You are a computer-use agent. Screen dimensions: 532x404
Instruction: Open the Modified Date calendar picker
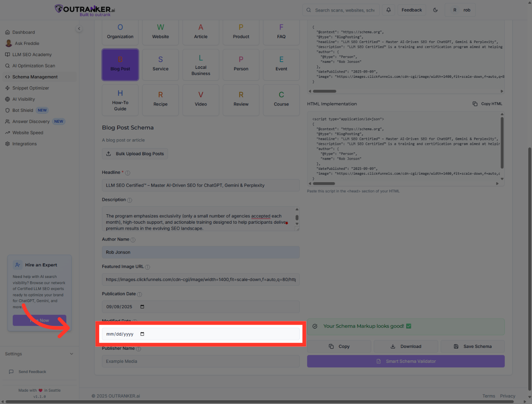coord(142,334)
